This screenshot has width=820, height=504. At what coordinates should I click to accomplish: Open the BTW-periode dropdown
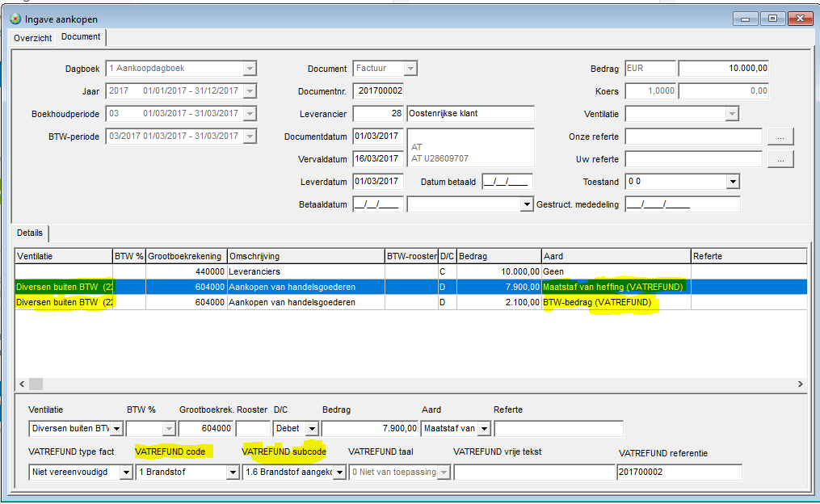click(x=250, y=136)
